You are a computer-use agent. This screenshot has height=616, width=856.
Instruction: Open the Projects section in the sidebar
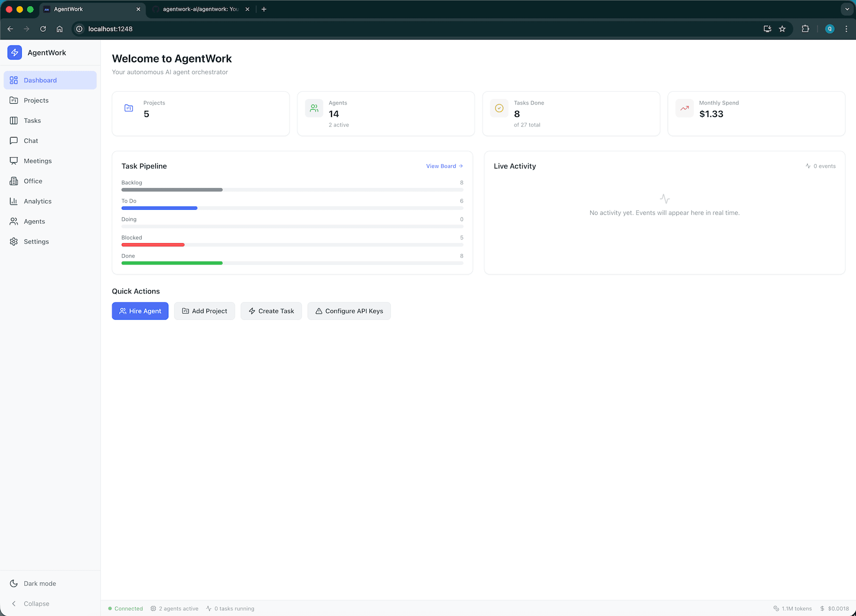[36, 100]
